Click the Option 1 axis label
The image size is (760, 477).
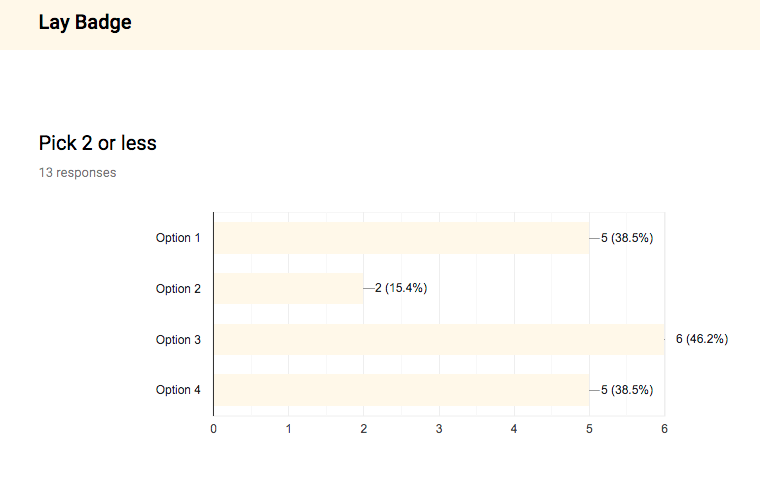pos(178,238)
